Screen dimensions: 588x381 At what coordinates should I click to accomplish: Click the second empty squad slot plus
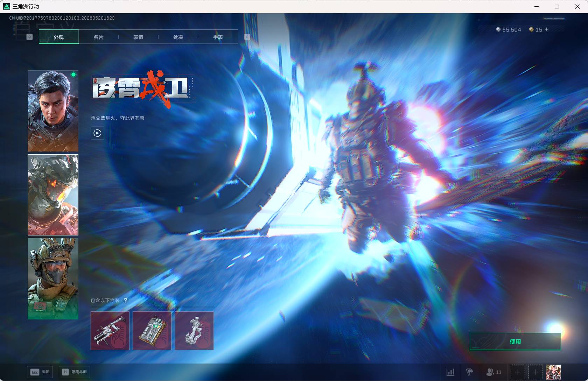pos(535,372)
